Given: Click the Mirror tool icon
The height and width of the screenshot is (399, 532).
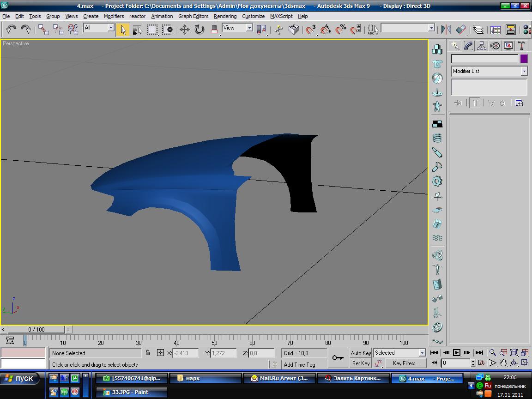Looking at the screenshot, I should coord(446,30).
